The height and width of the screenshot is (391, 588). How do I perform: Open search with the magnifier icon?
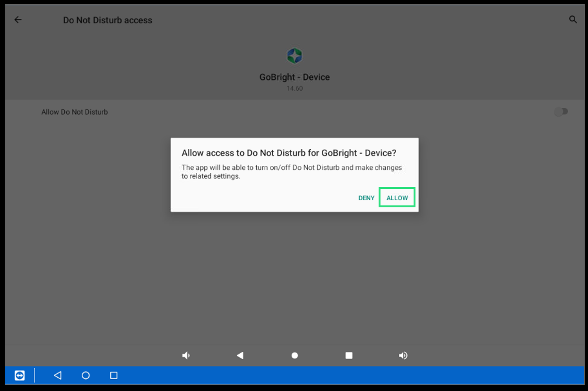pyautogui.click(x=573, y=20)
